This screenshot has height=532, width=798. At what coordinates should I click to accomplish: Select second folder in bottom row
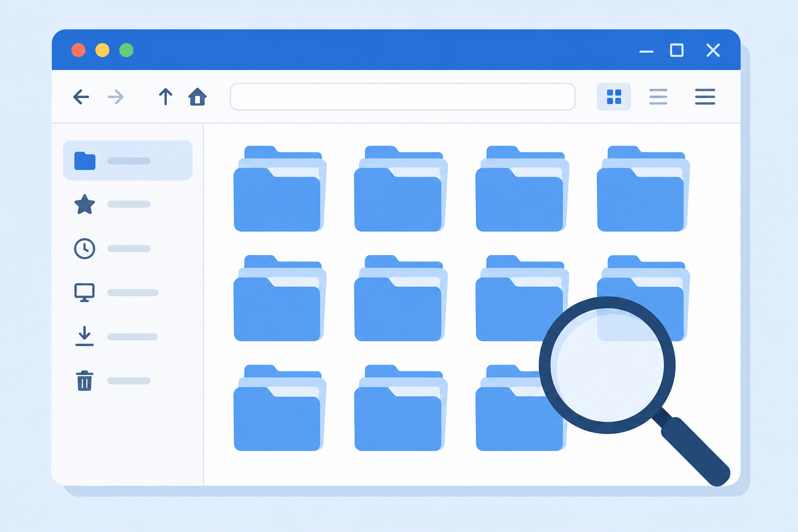[x=401, y=408]
